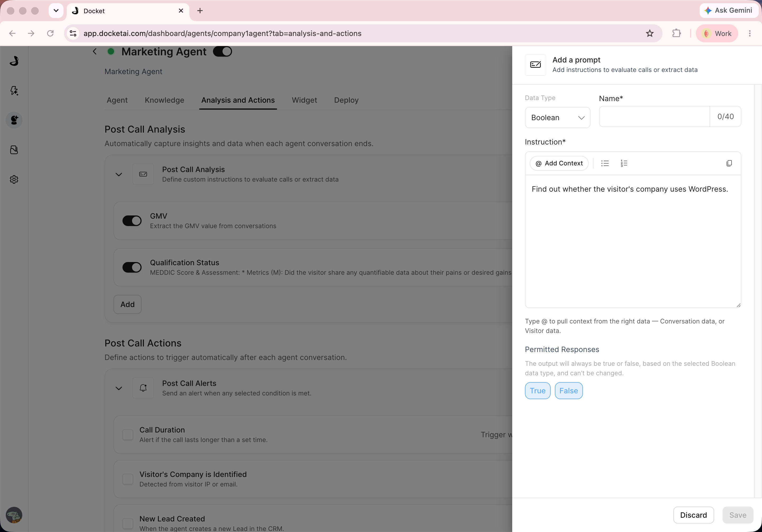
Task: Click the Docket logo in the sidebar
Action: [14, 61]
